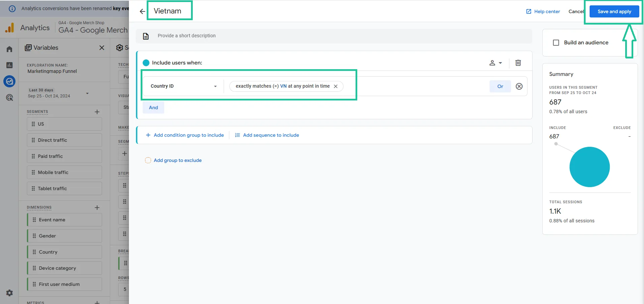This screenshot has height=304, width=644.
Task: Click the back arrow beside Vietnam
Action: (142, 11)
